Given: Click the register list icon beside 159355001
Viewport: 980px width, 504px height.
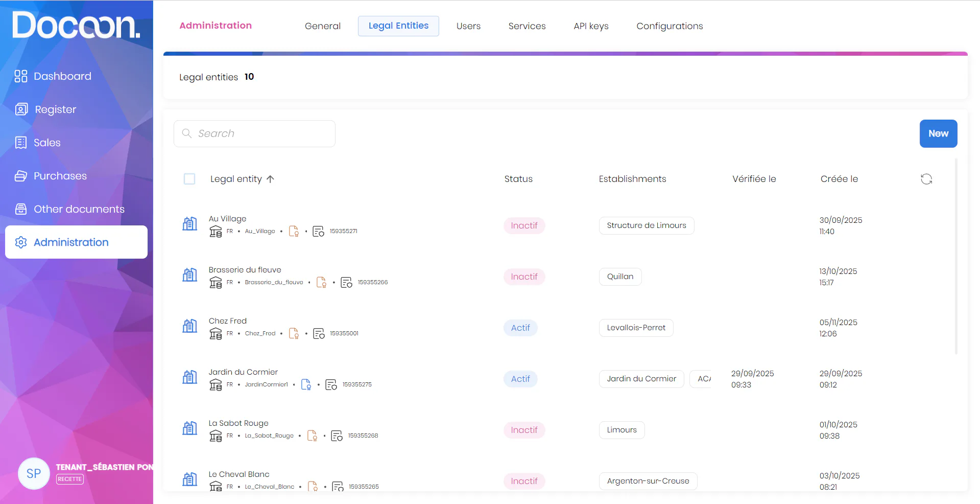Looking at the screenshot, I should click(319, 334).
